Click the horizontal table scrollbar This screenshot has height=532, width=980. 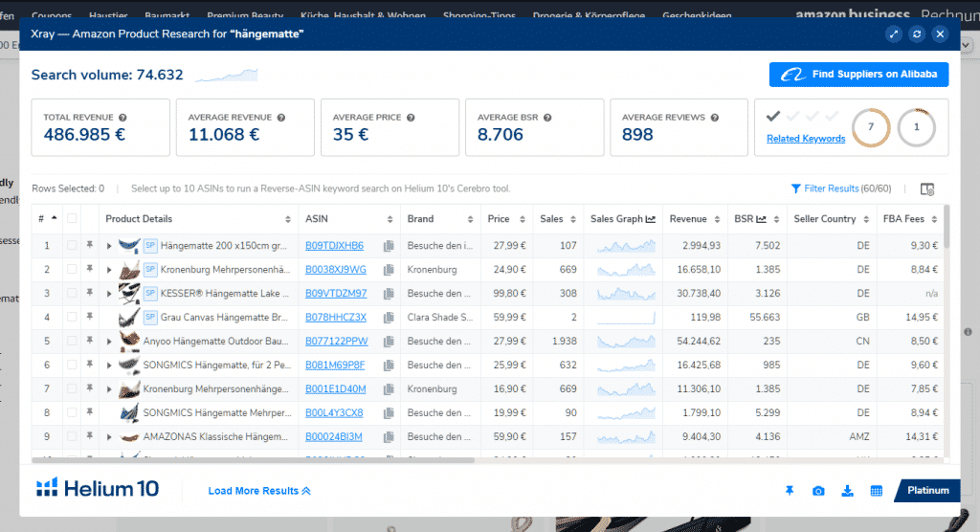click(253, 460)
